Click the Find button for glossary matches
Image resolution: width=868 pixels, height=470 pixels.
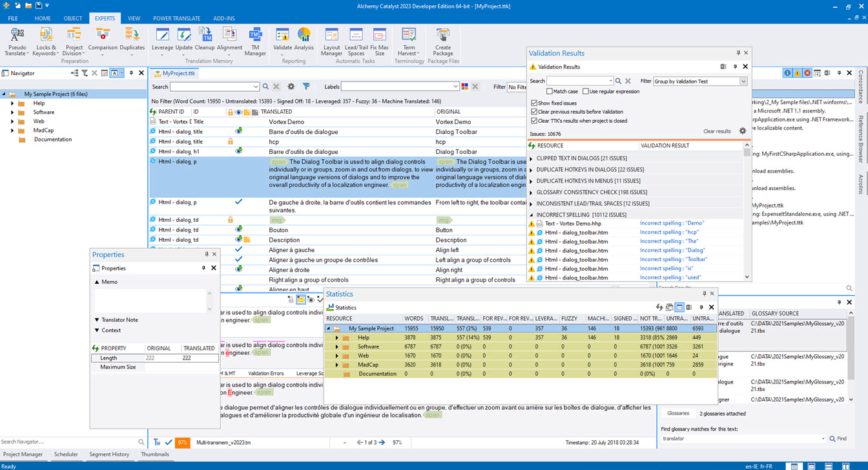838,439
